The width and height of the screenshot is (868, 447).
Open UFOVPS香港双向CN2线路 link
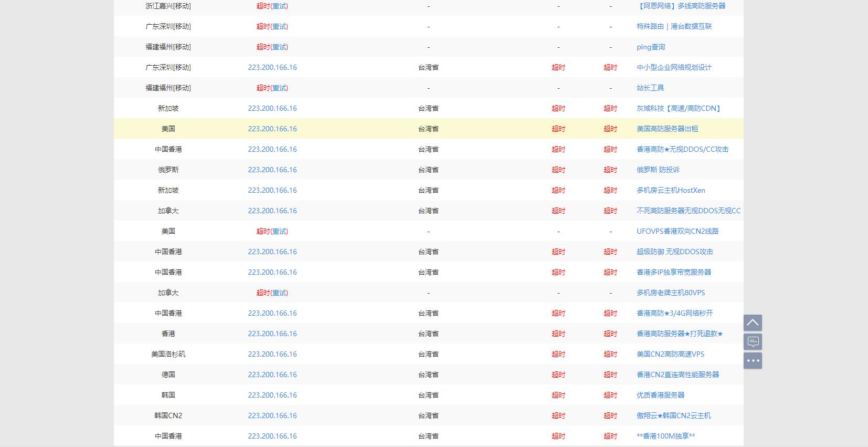pos(678,231)
